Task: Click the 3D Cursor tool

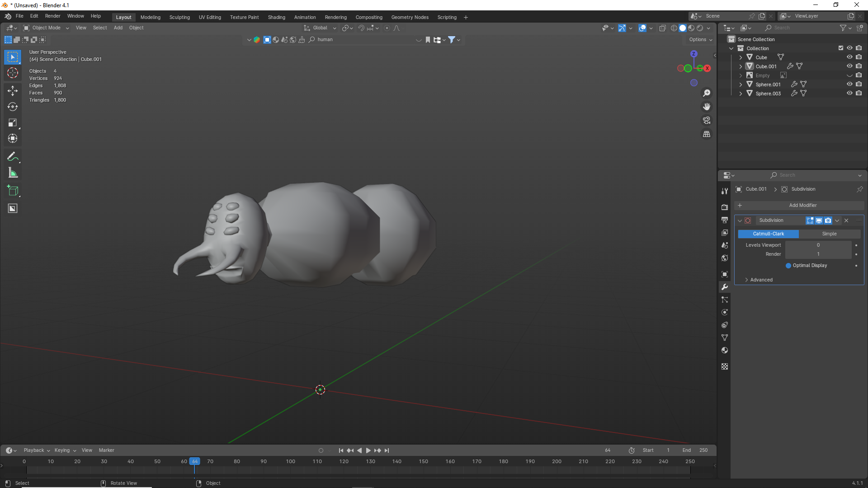Action: tap(13, 73)
